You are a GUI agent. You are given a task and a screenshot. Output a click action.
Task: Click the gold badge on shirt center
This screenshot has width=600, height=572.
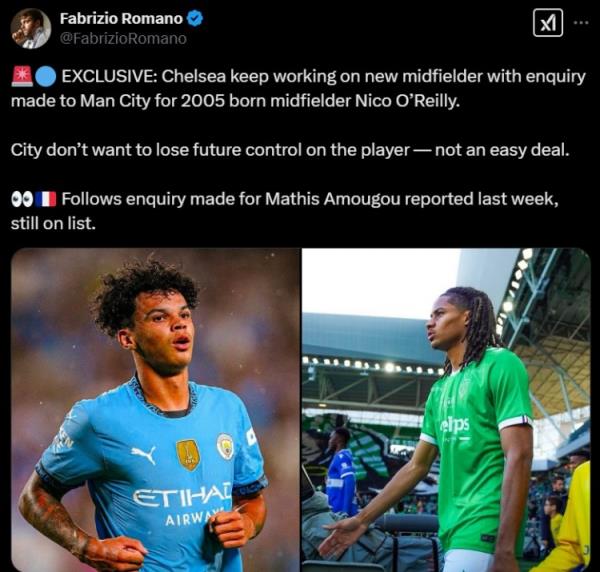[x=188, y=452]
